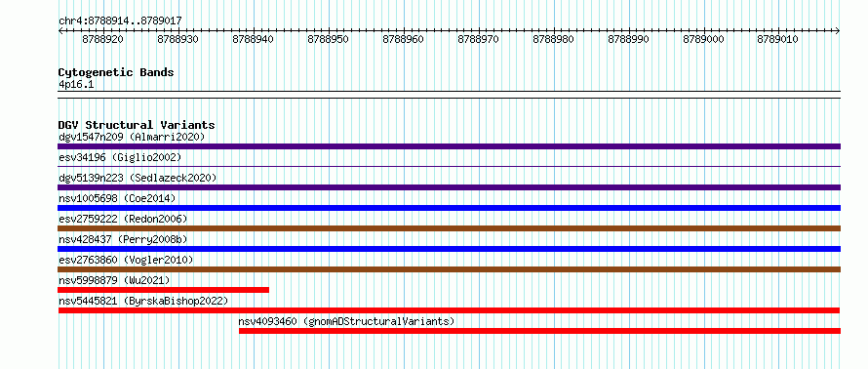Open variant nsv4093460 (gnomADStructuralVariants) label
This screenshot has height=369, width=868.
pos(346,321)
